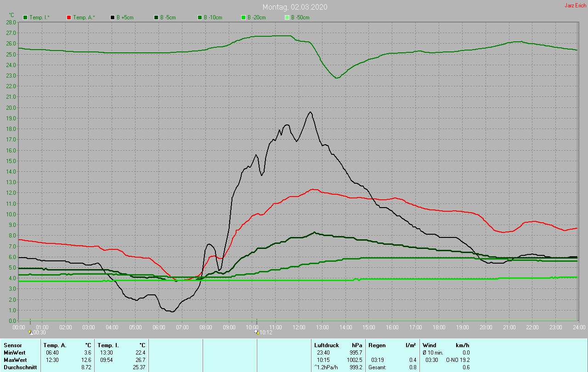Click the pressure minimum time 23:40
The height and width of the screenshot is (372, 588).
(323, 353)
